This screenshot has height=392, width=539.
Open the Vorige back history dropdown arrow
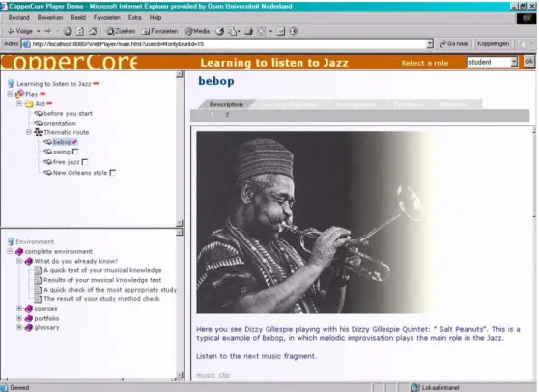click(39, 31)
